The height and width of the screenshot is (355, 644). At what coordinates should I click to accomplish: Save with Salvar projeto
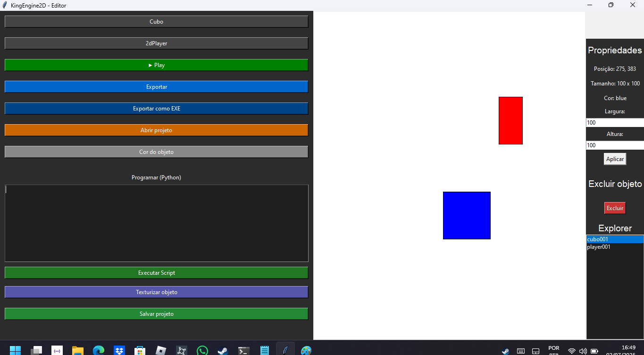tap(156, 314)
